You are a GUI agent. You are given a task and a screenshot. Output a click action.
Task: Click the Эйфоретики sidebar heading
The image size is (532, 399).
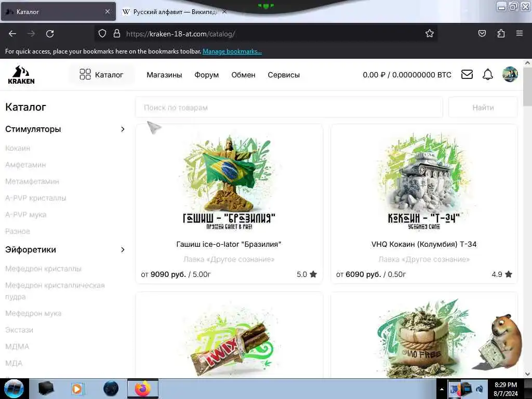pyautogui.click(x=31, y=250)
